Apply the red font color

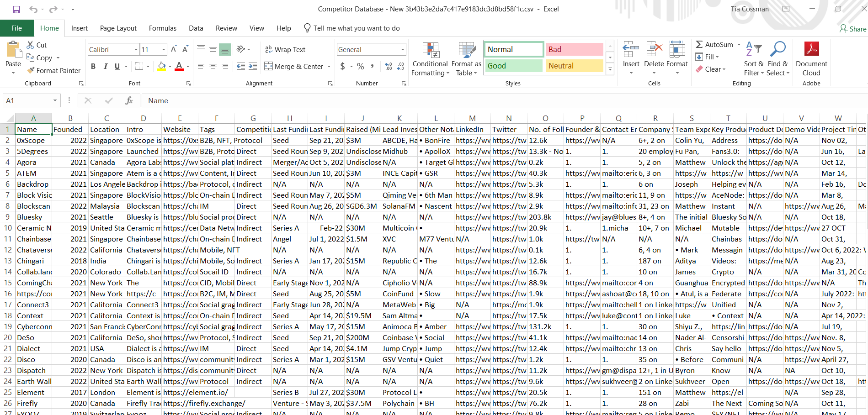click(x=179, y=67)
